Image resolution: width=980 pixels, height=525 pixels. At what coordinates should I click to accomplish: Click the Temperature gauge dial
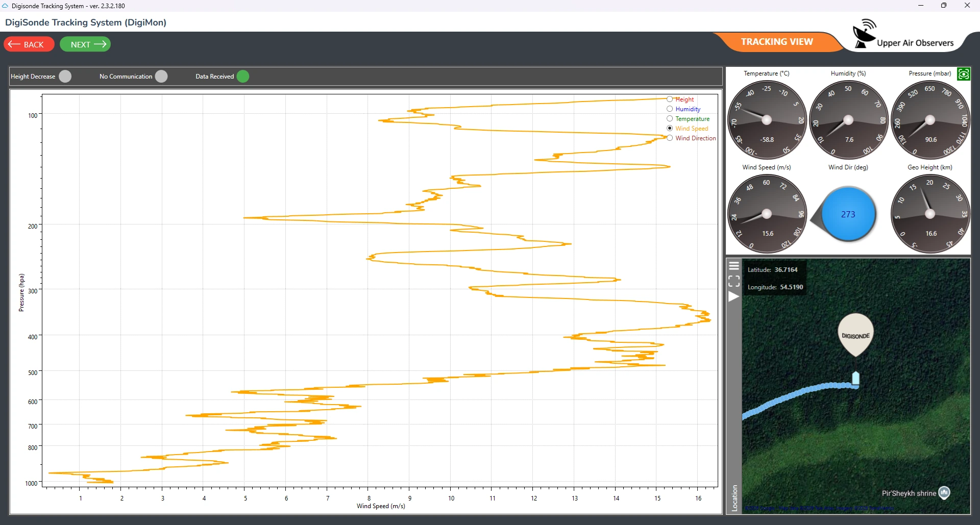click(767, 120)
